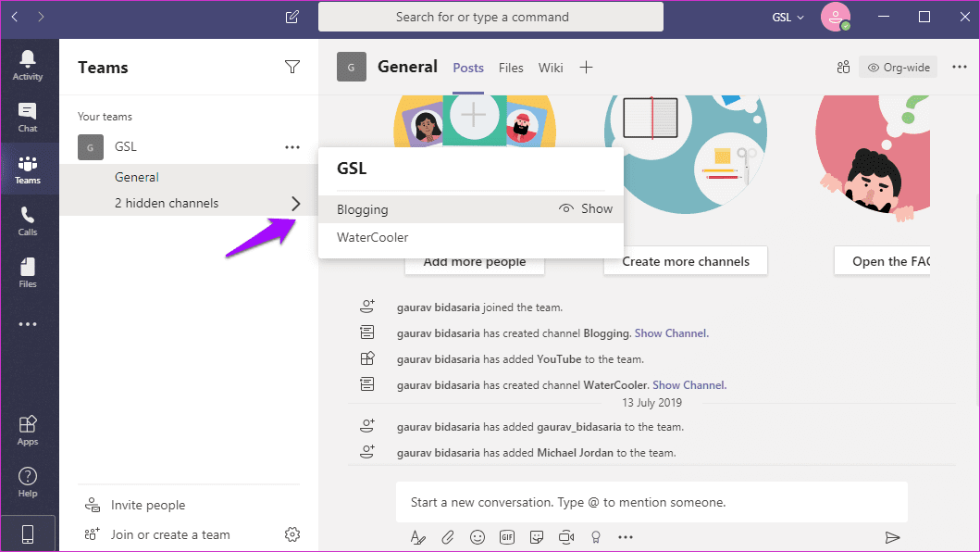
Task: Open channel more options ellipsis
Action: 960,67
